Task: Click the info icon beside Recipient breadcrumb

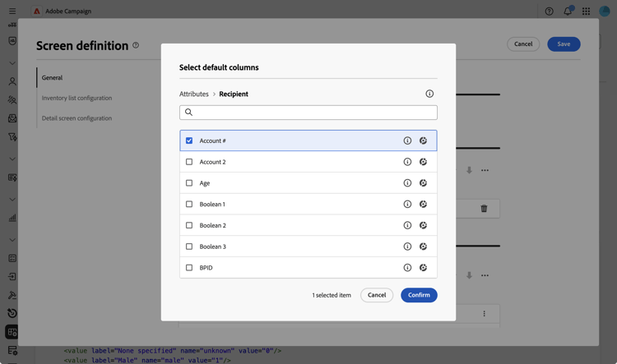Action: [x=429, y=94]
